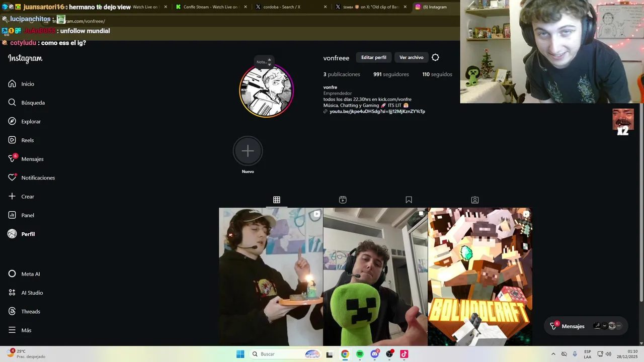
Task: Open Chrome from the taskbar
Action: pos(345,354)
